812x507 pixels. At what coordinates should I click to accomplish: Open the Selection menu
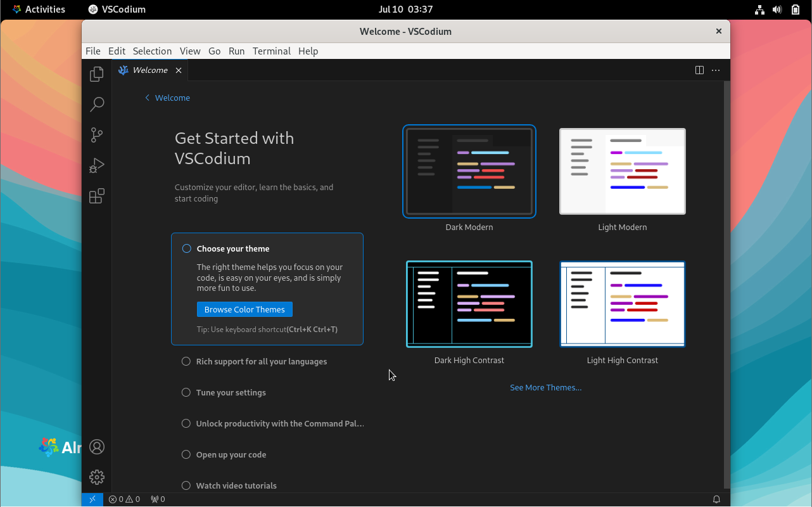tap(152, 51)
